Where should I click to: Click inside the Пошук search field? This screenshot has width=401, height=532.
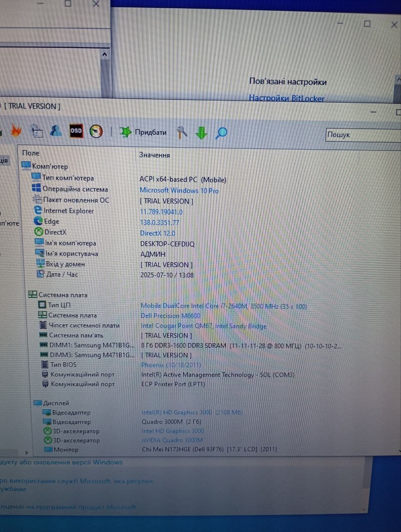click(362, 135)
